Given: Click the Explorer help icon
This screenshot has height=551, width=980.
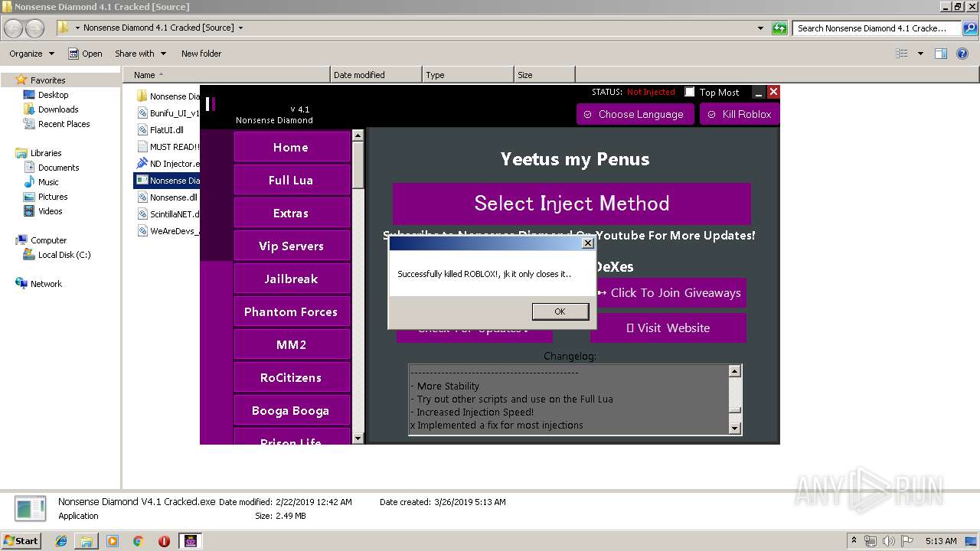Looking at the screenshot, I should (x=964, y=54).
